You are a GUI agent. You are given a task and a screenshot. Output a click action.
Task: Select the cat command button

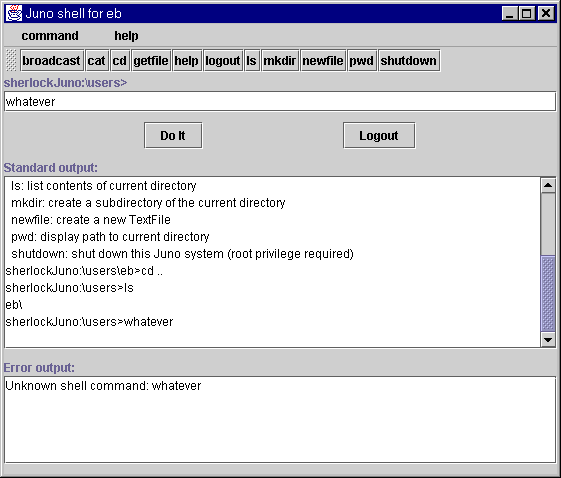(x=97, y=60)
